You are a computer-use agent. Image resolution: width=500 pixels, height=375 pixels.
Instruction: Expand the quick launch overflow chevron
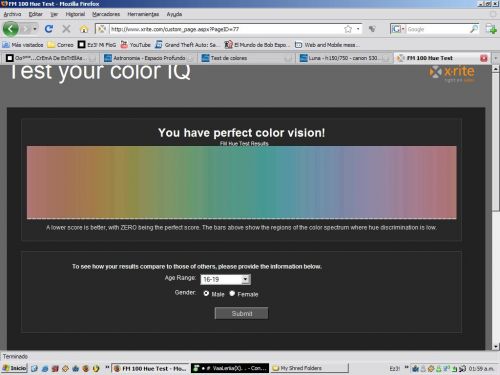(x=107, y=367)
